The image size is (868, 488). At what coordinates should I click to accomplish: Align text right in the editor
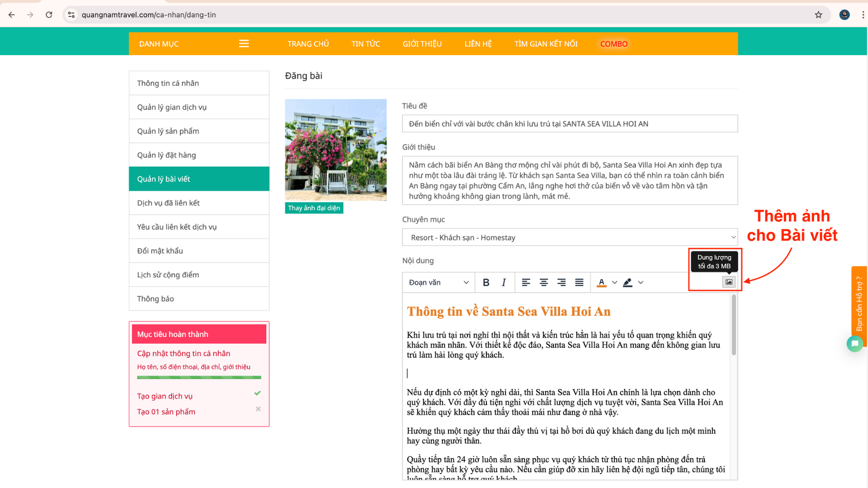(x=561, y=282)
